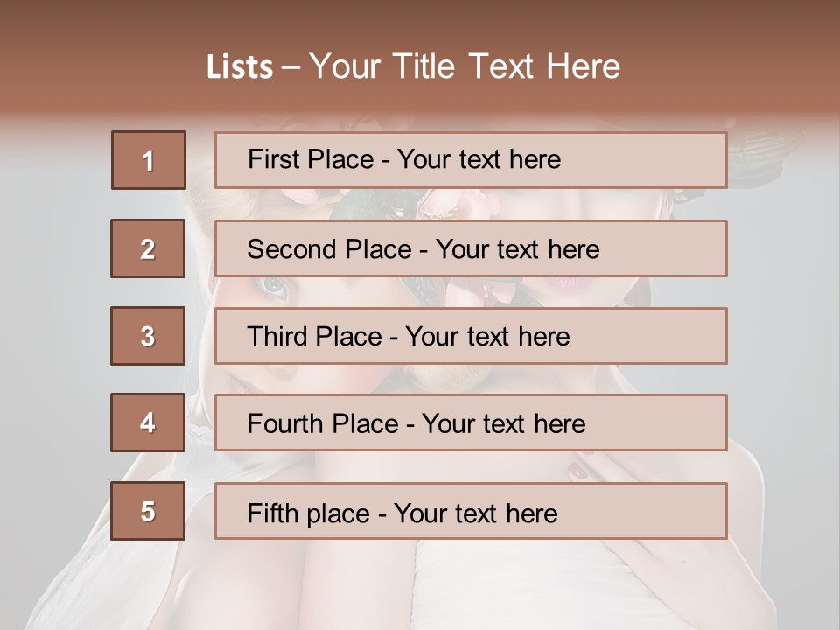Click the 'Fifth place - Your text here' textbox

click(471, 511)
